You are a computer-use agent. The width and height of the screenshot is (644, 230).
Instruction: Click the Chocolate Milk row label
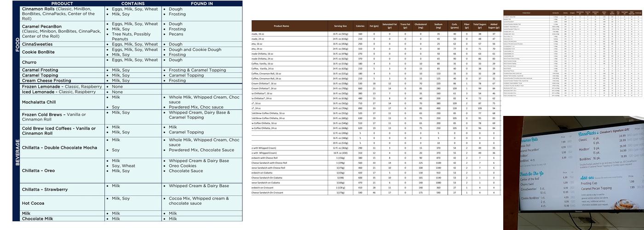click(x=38, y=219)
